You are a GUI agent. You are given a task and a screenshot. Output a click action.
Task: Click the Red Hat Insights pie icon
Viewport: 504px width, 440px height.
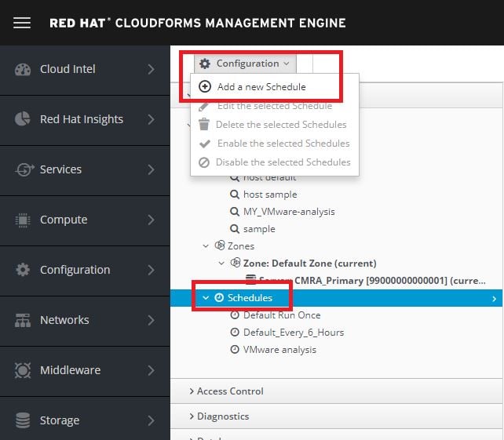tap(23, 119)
